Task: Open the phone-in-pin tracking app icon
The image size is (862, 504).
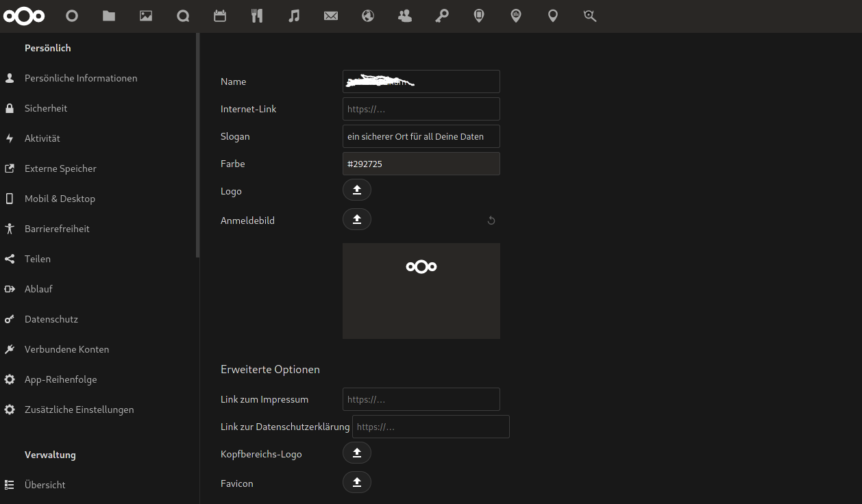Action: tap(479, 16)
